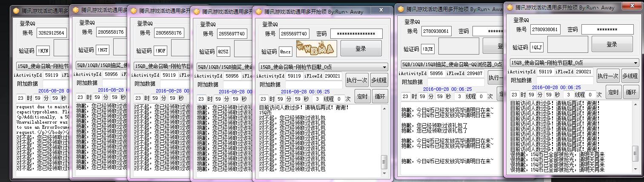Click iActivityId field 58956 in !BJE window
Image resolution: width=644 pixels, height=182 pixels.
pos(437,73)
